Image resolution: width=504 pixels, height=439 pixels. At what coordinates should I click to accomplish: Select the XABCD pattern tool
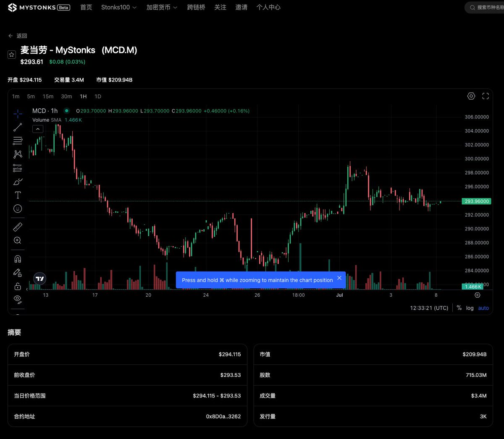point(18,154)
